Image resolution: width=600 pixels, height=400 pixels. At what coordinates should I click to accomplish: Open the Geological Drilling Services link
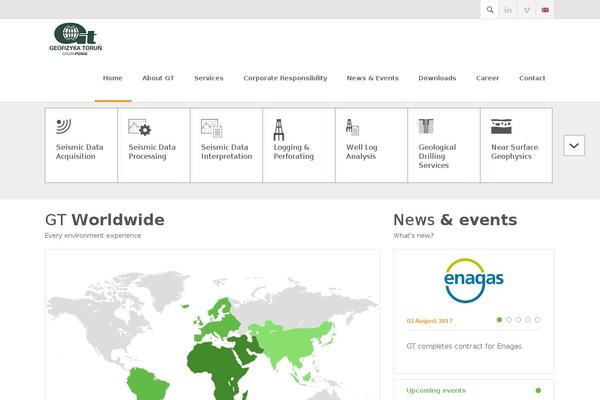pos(437,156)
